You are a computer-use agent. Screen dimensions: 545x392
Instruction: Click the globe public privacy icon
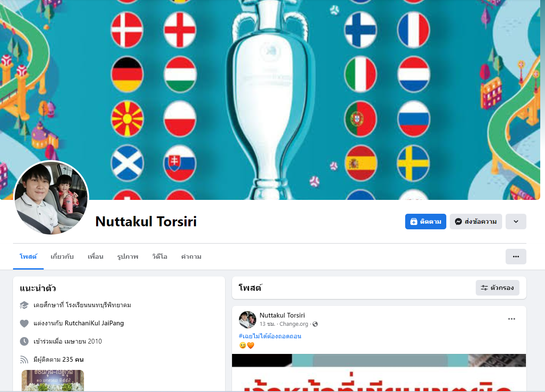[x=315, y=324]
